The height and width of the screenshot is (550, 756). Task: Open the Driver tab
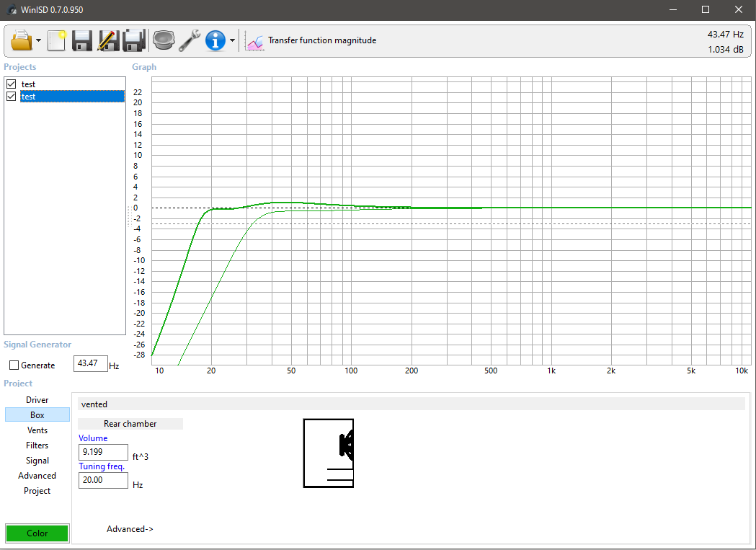point(37,399)
